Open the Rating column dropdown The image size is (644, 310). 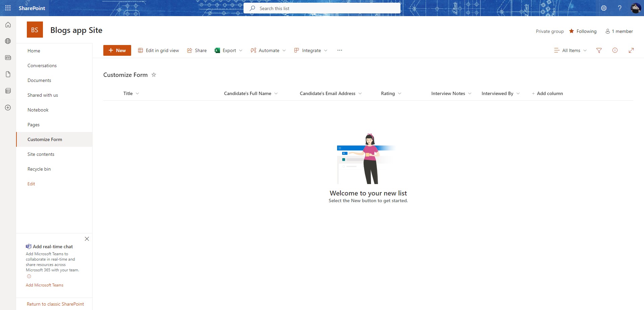(400, 93)
